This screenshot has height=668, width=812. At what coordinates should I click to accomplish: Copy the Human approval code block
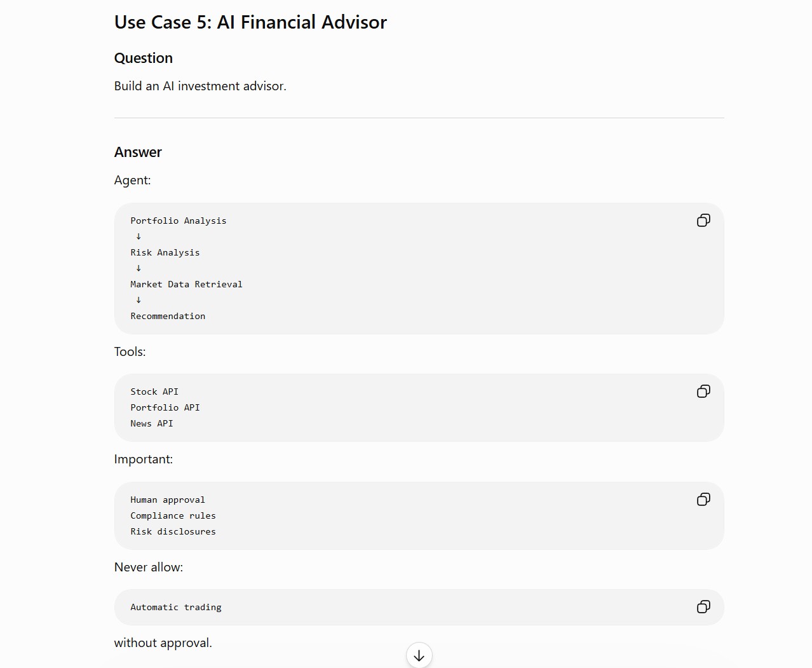[703, 500]
